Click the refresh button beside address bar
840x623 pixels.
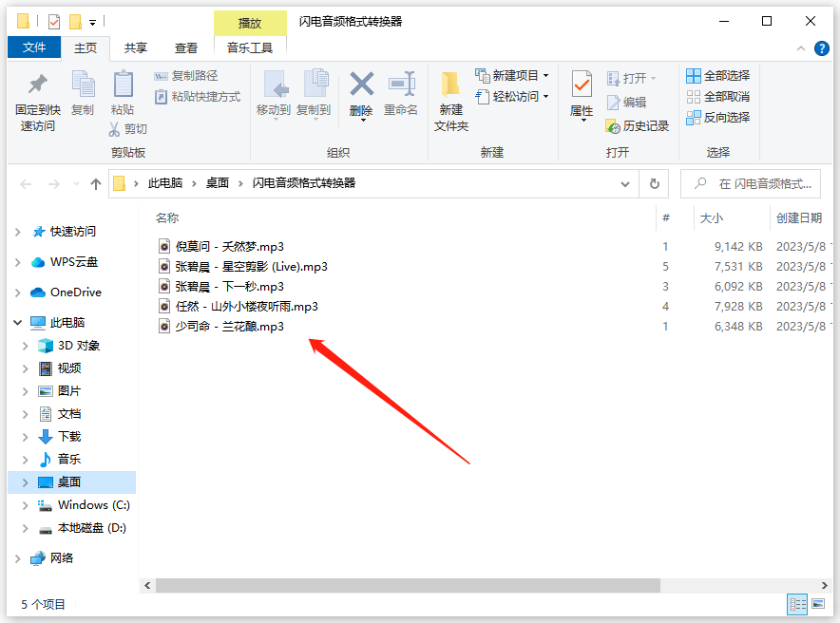click(655, 183)
